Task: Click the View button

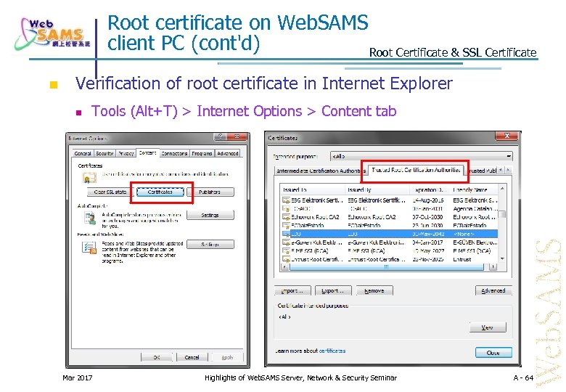Action: tap(488, 327)
